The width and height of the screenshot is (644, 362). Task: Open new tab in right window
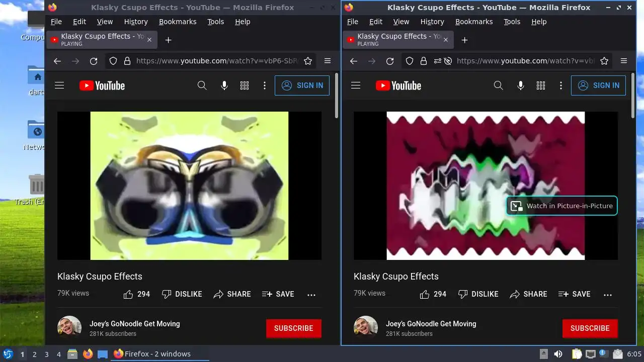pyautogui.click(x=465, y=40)
